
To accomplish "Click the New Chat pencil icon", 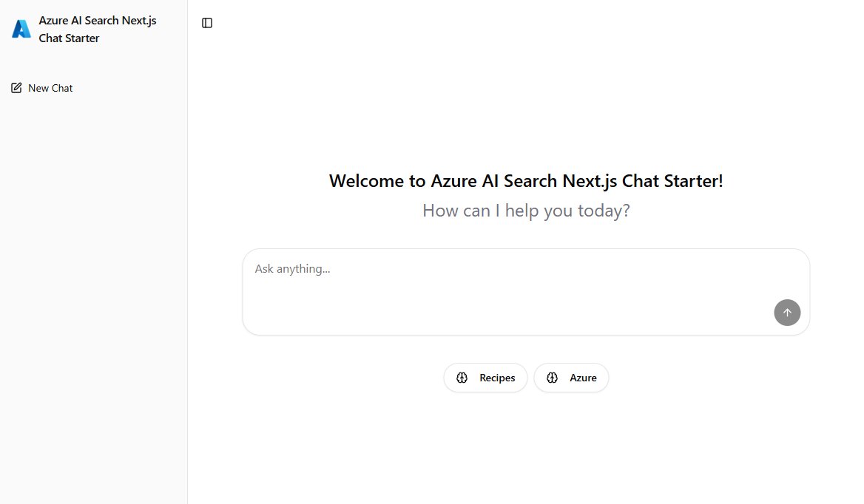I will coord(16,88).
